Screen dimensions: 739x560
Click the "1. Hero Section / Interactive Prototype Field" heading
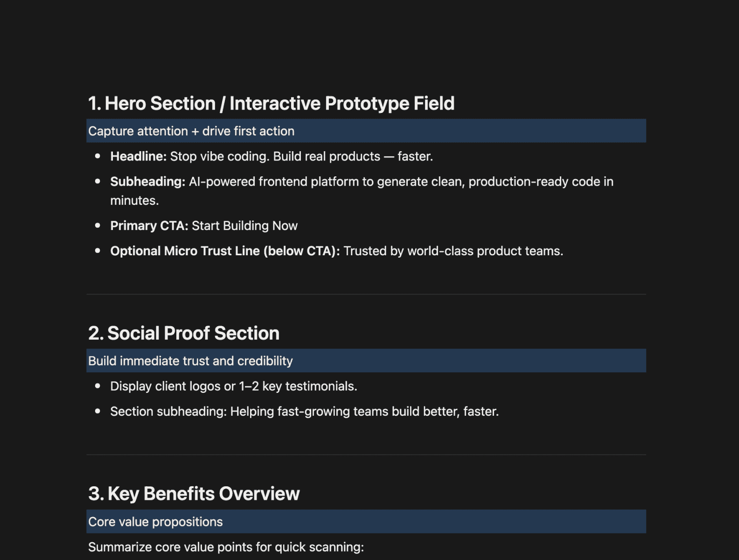click(x=271, y=104)
